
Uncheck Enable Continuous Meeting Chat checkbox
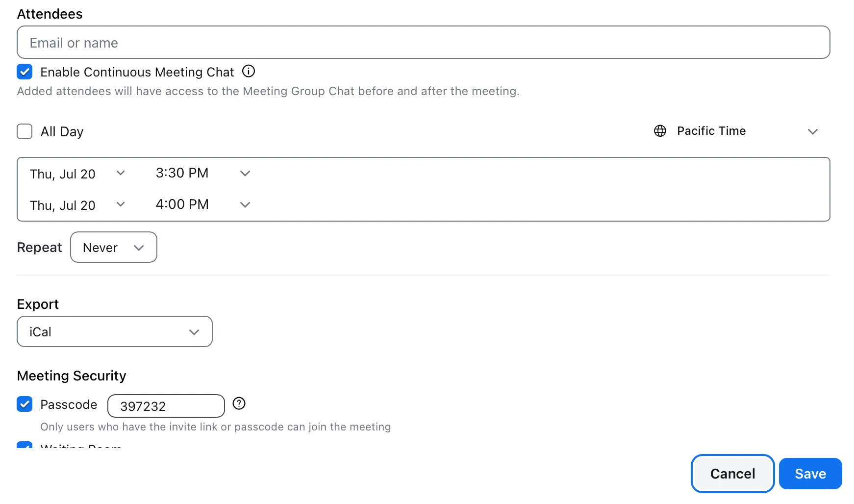pyautogui.click(x=25, y=72)
